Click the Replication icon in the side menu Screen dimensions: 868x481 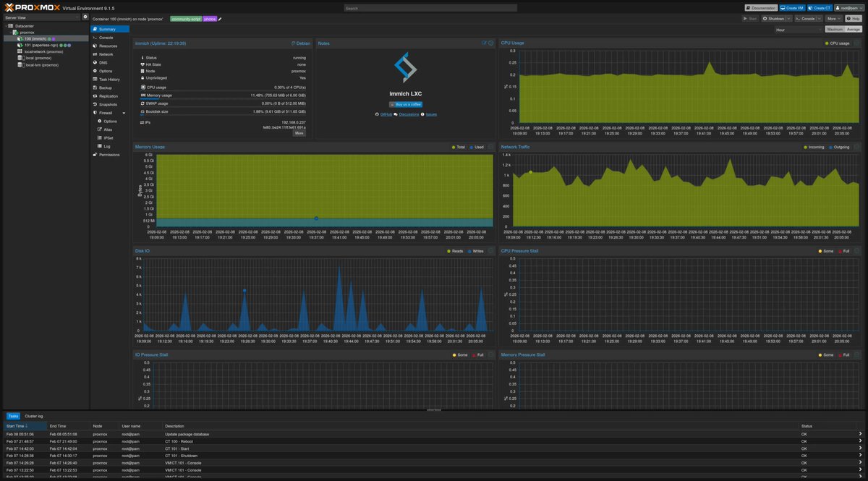94,96
